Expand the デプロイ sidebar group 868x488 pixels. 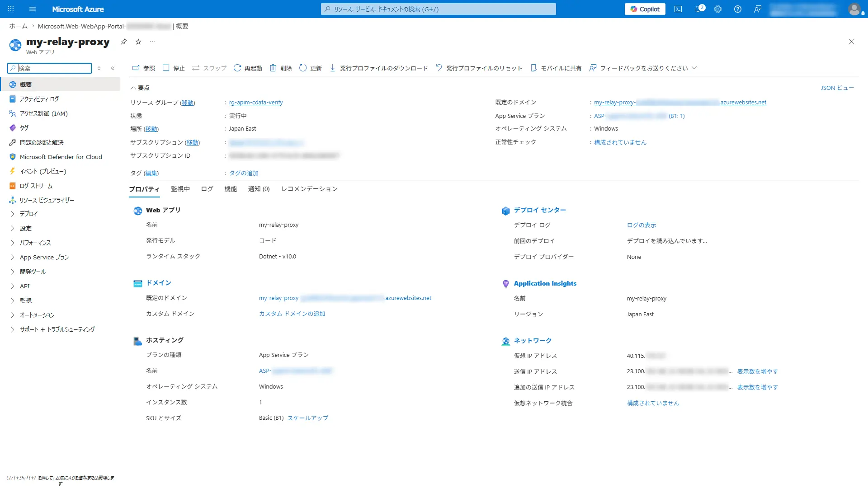point(60,214)
